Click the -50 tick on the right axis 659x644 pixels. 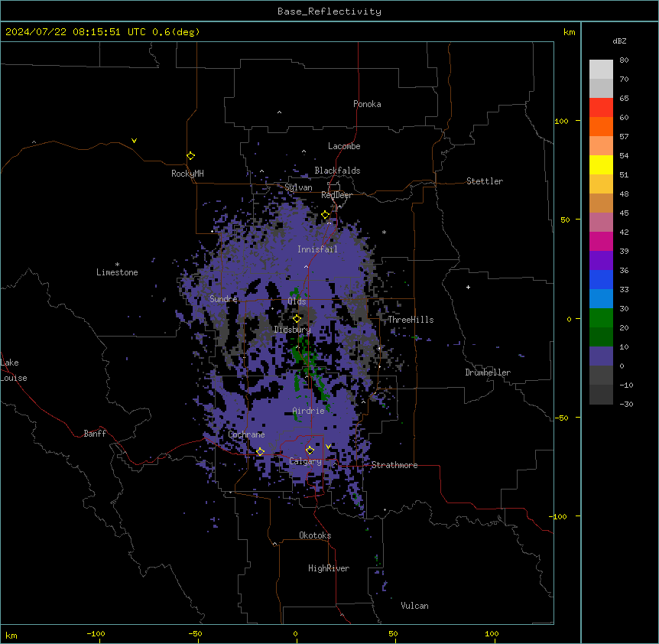(561, 418)
